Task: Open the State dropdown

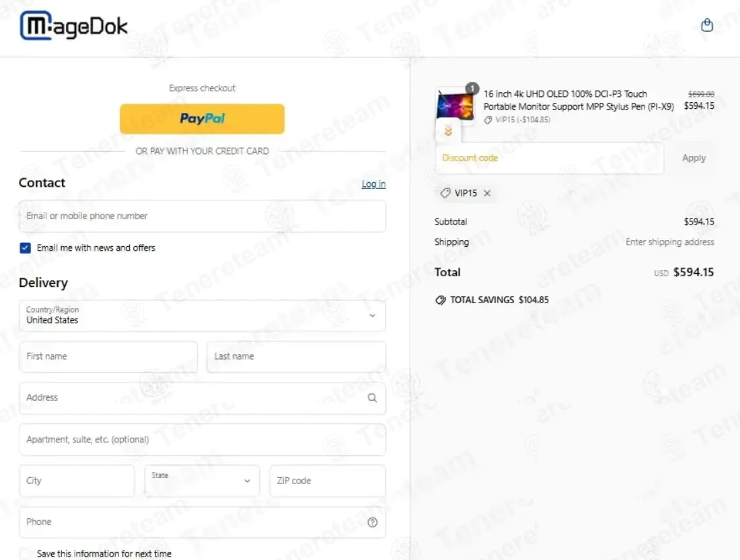Action: point(202,481)
